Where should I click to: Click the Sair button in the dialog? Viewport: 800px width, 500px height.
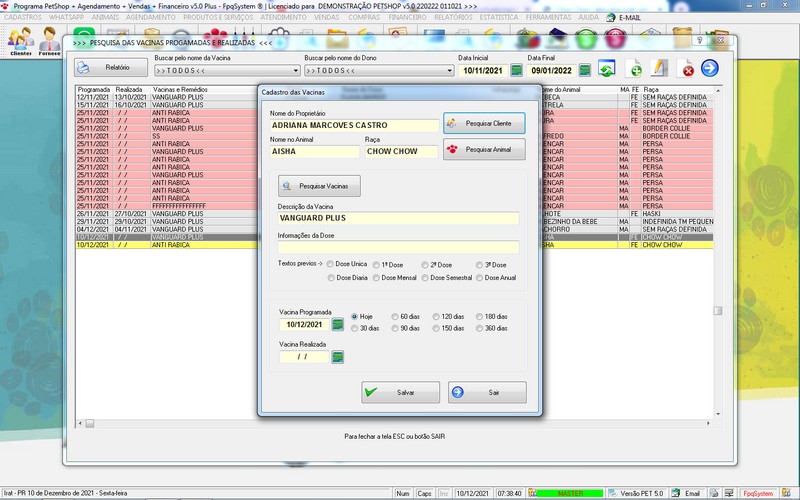(487, 392)
